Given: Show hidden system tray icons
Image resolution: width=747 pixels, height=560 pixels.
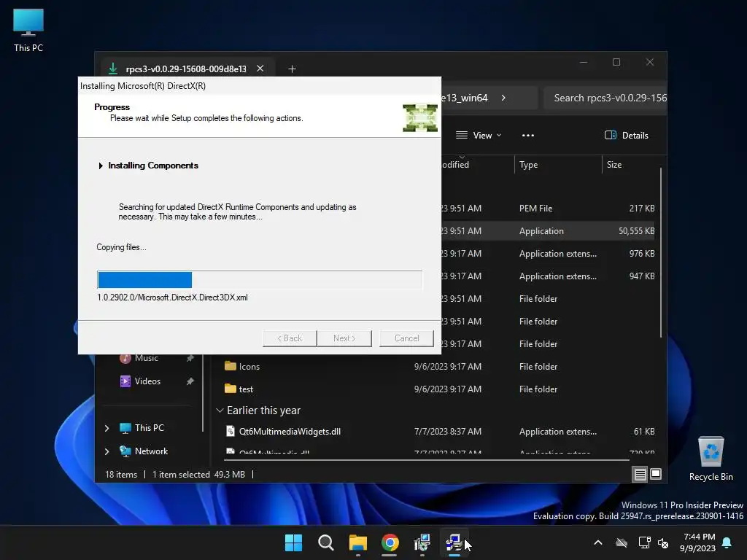Looking at the screenshot, I should point(598,542).
